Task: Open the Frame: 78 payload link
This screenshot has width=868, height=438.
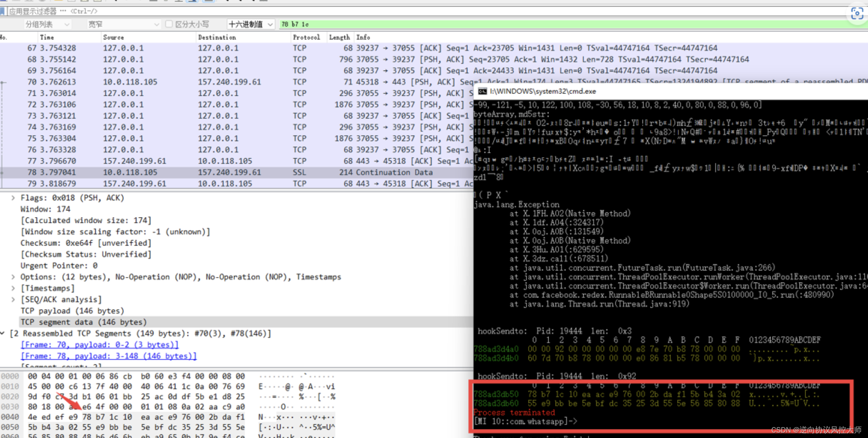Action: tap(109, 356)
